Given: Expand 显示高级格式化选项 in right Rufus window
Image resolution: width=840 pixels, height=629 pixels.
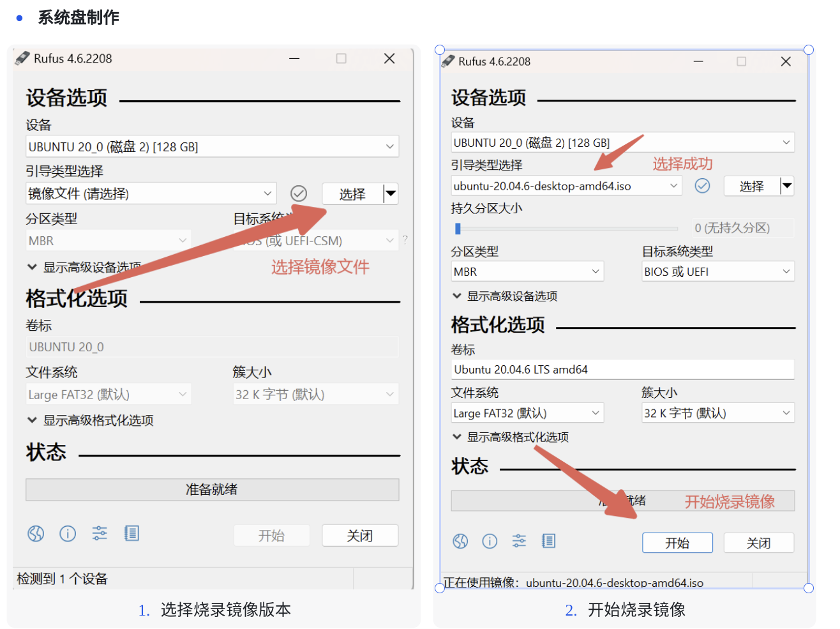Looking at the screenshot, I should [x=511, y=437].
